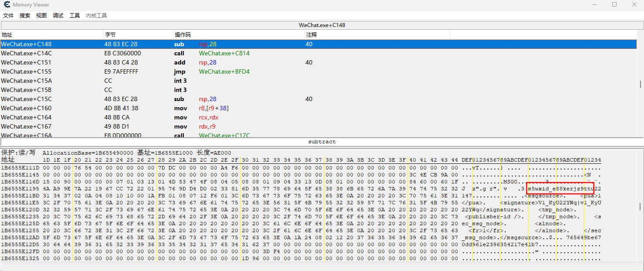
Task: Click the 字节 column header
Action: [x=138, y=34]
